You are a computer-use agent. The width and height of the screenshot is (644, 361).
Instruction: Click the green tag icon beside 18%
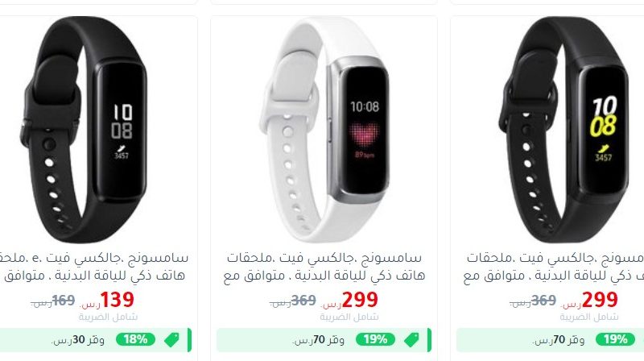click(171, 339)
